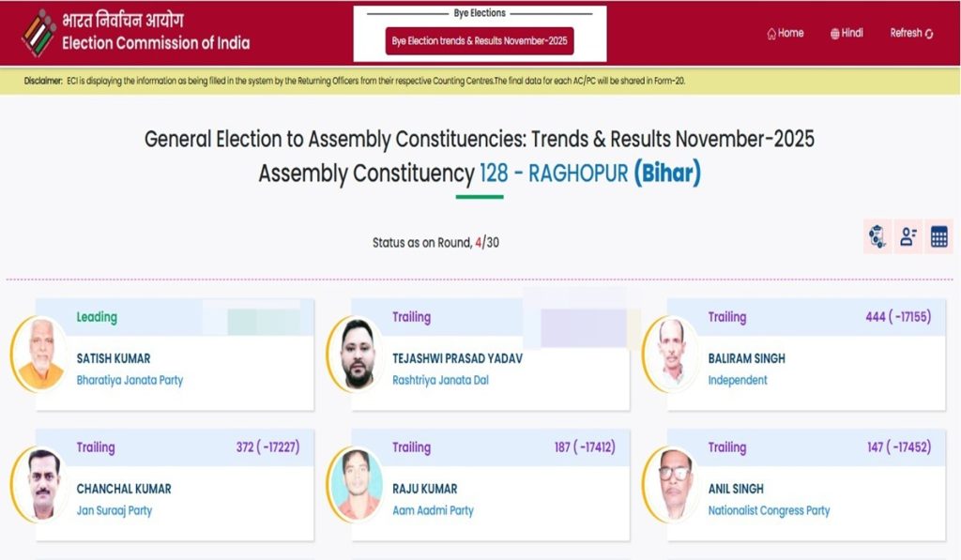Open the Bharatiya Janata Party link
This screenshot has height=560, width=961.
130,380
